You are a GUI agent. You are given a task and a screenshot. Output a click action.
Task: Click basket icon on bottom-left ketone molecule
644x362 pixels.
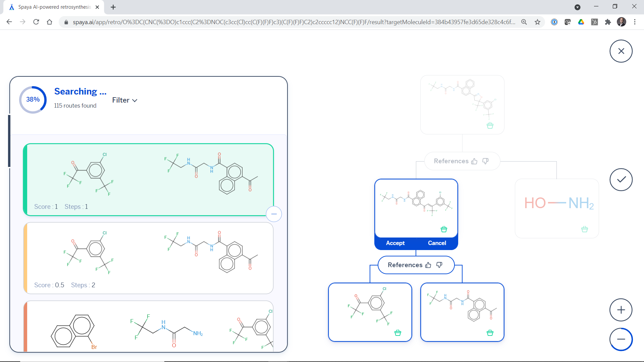coord(398,333)
